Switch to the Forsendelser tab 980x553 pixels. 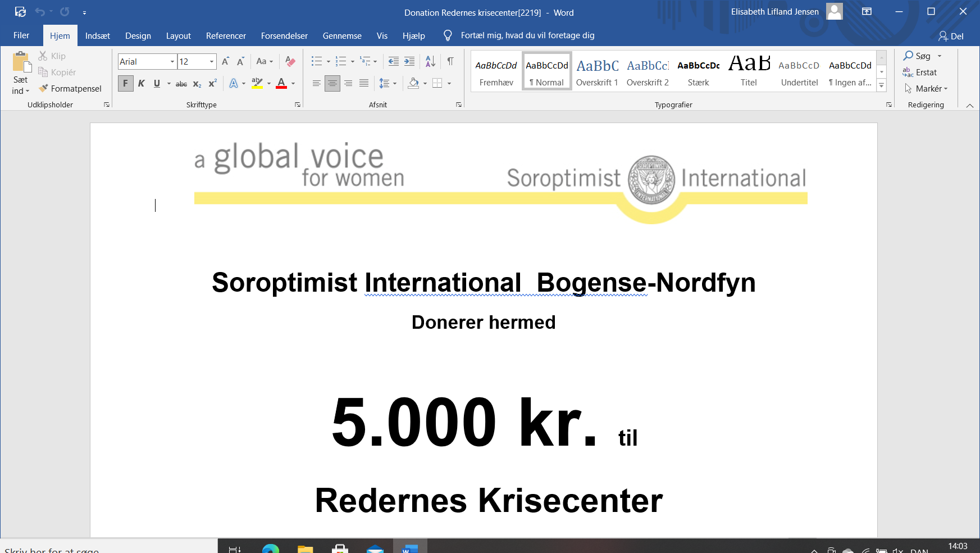[x=284, y=35]
